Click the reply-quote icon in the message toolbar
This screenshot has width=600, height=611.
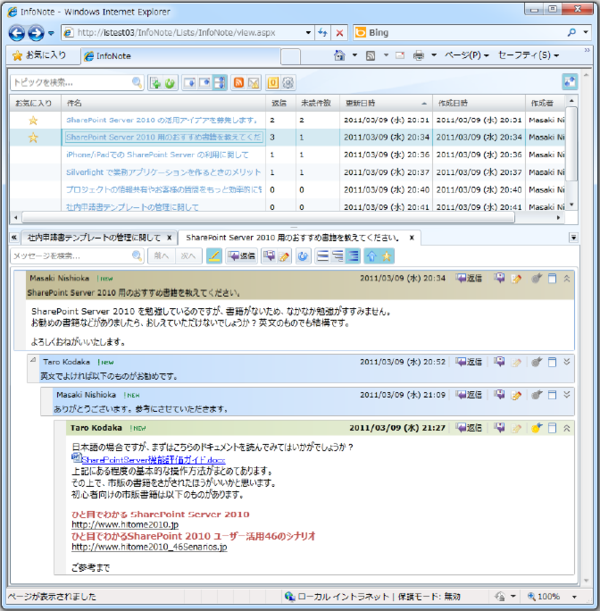click(269, 256)
